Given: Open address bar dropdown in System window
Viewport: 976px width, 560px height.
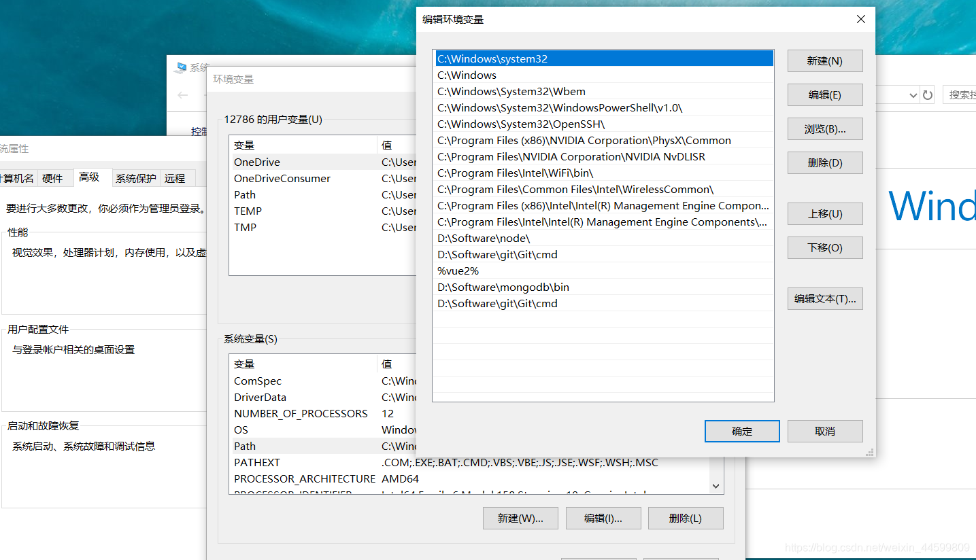Looking at the screenshot, I should coord(913,95).
